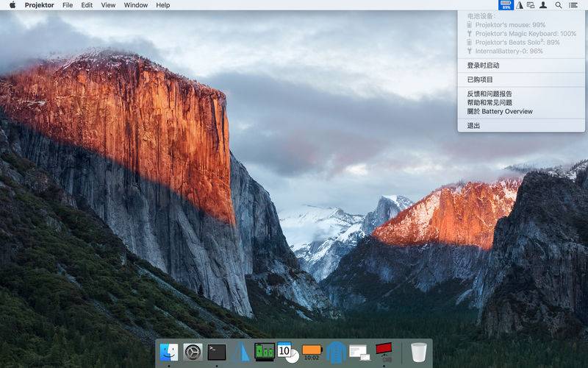Open the green batteries monitor Dock app
The image size is (588, 368).
pyautogui.click(x=265, y=353)
